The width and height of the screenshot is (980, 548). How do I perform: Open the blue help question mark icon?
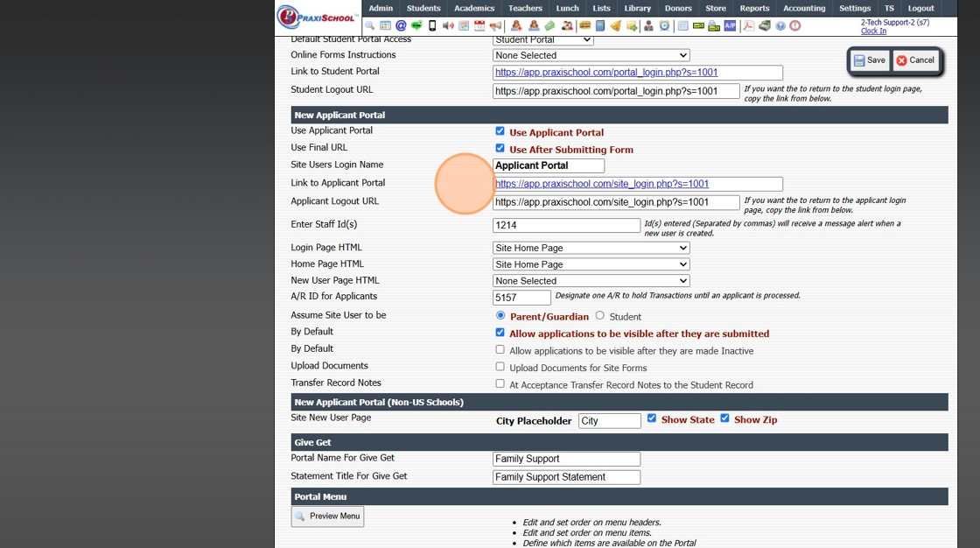[x=780, y=25]
